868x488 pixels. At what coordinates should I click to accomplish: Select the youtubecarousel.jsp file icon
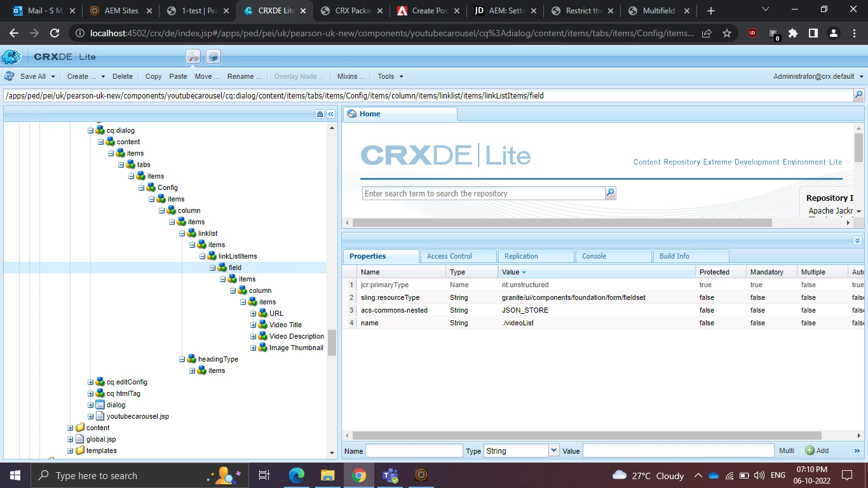100,416
